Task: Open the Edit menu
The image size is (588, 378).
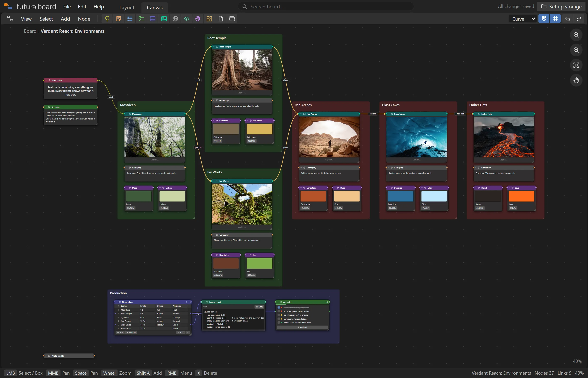Action: tap(82, 7)
